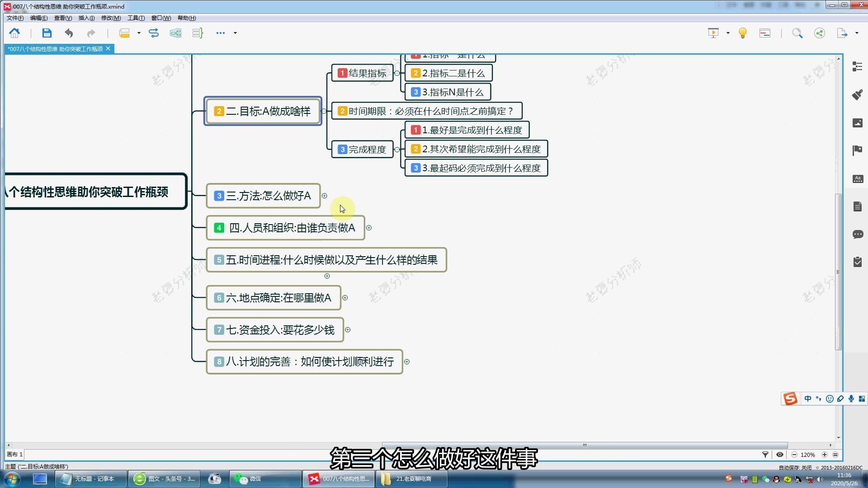This screenshot has width=868, height=488.
Task: Open the brainstorming lightbulb tool
Action: coord(742,33)
